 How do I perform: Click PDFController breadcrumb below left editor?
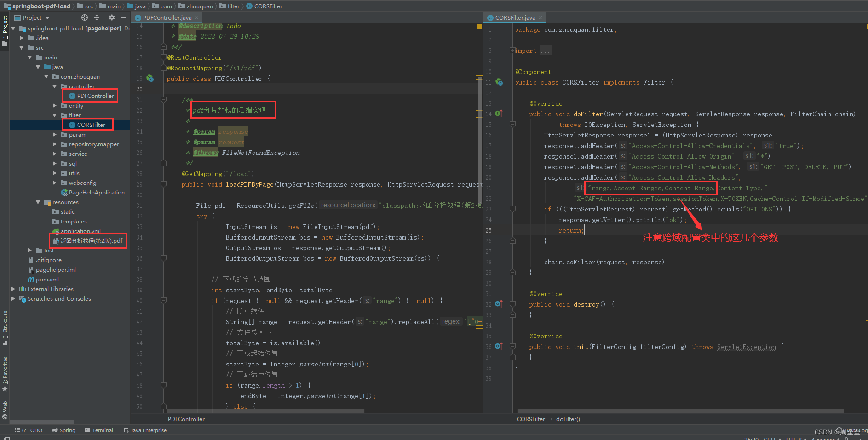tap(186, 419)
